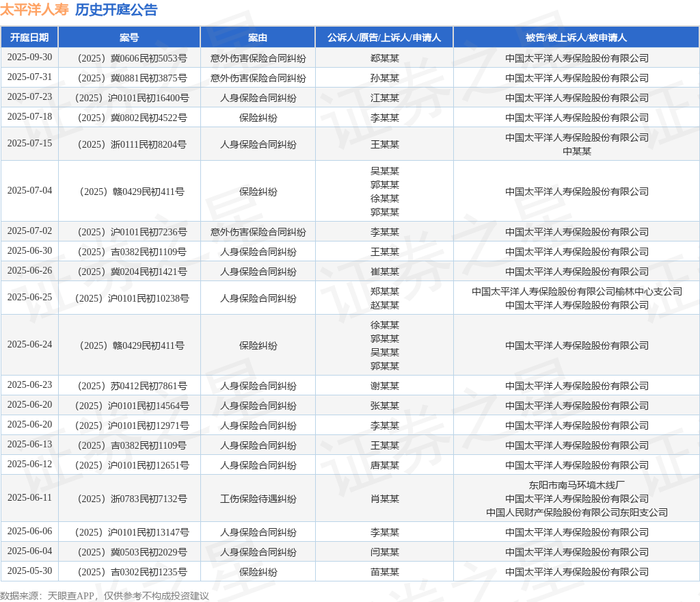Click case number 沪0101民初14564号
The width and height of the screenshot is (700, 602).
coord(132,406)
